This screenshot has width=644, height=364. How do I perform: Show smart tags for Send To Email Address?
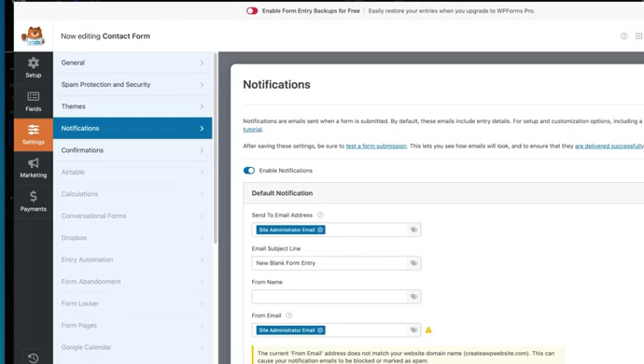pos(414,230)
